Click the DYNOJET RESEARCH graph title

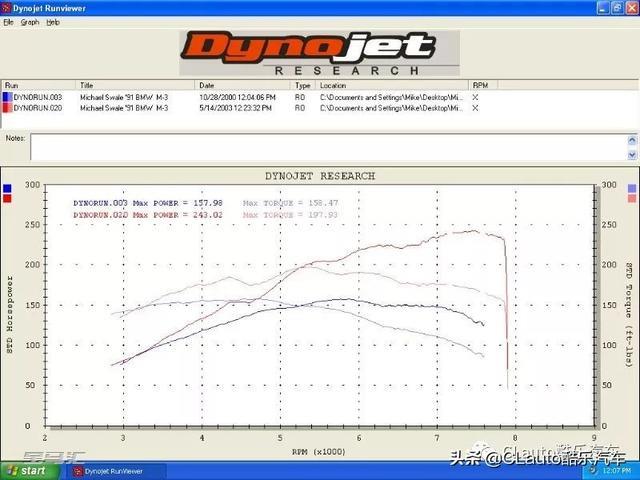coord(320,176)
